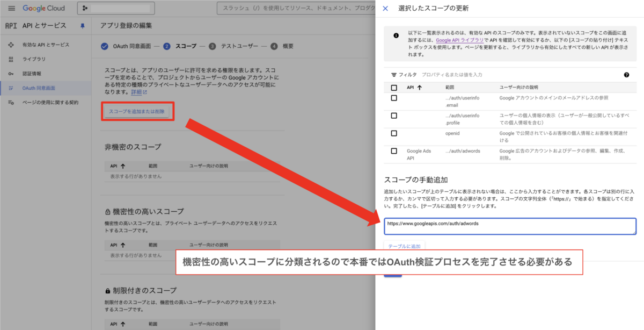Viewport: 644px width, 330px height.
Task: Open the hamburger navigation menu
Action: click(11, 9)
